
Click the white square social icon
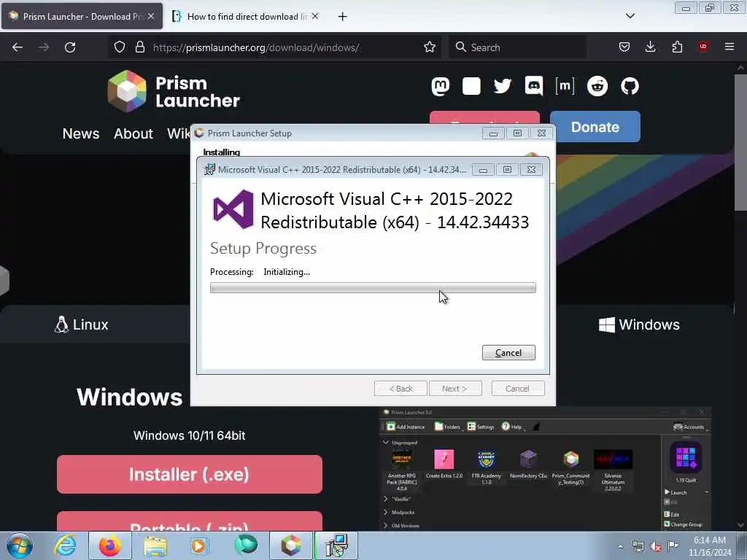[471, 86]
